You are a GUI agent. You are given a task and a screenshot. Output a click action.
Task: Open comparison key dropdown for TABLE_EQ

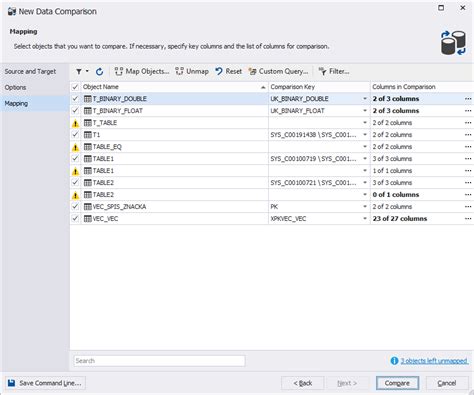(365, 147)
